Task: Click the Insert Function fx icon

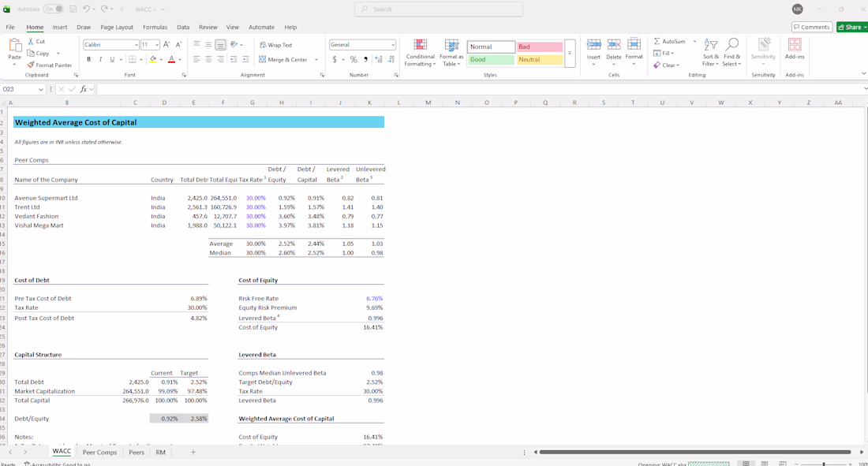Action: click(84, 89)
